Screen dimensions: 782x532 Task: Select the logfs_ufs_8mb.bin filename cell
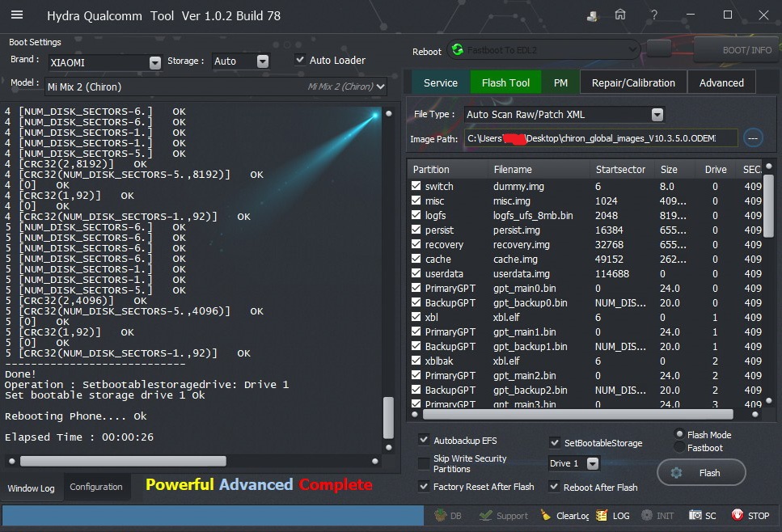pyautogui.click(x=533, y=215)
